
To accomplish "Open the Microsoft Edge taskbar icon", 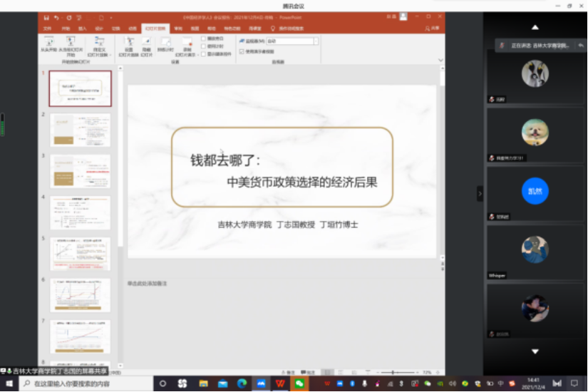I will pyautogui.click(x=242, y=383).
